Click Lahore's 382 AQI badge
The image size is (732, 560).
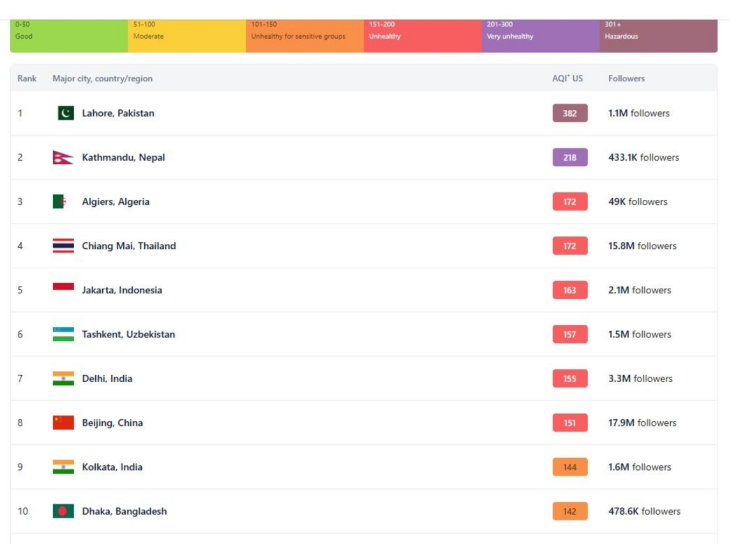(x=569, y=113)
